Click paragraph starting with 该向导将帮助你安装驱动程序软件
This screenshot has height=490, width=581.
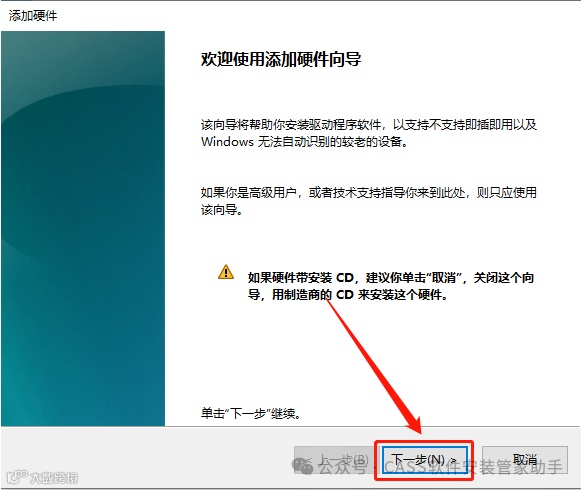point(369,133)
